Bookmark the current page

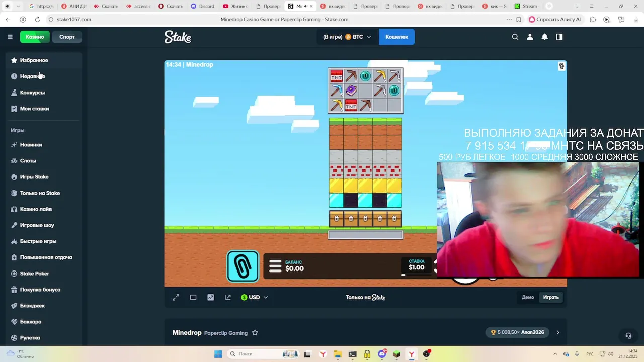pos(519,19)
